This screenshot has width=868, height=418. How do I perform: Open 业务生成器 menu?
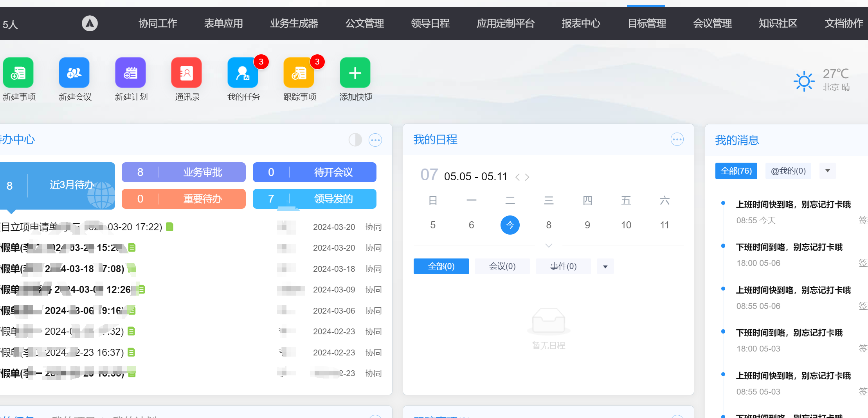click(294, 23)
